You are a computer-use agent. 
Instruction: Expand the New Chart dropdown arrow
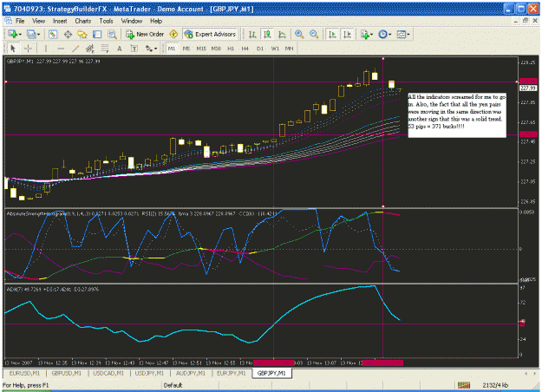pyautogui.click(x=20, y=35)
